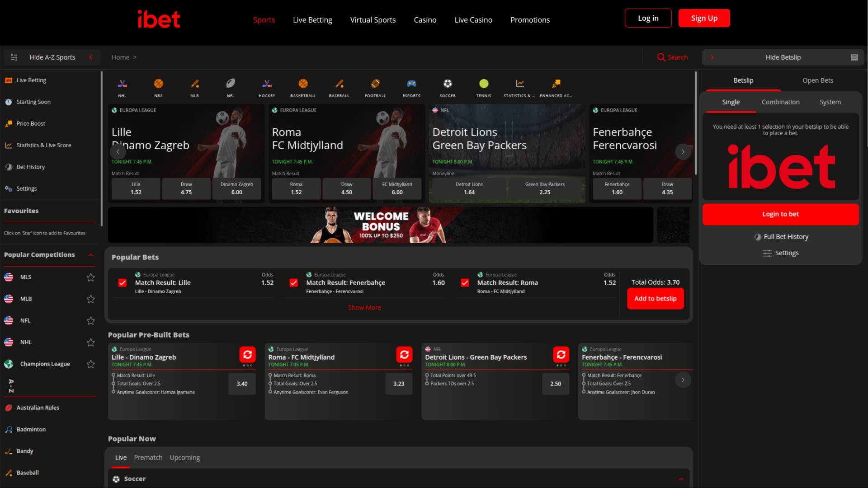Select odds 4.75 for Draw in Lille match

tap(186, 188)
